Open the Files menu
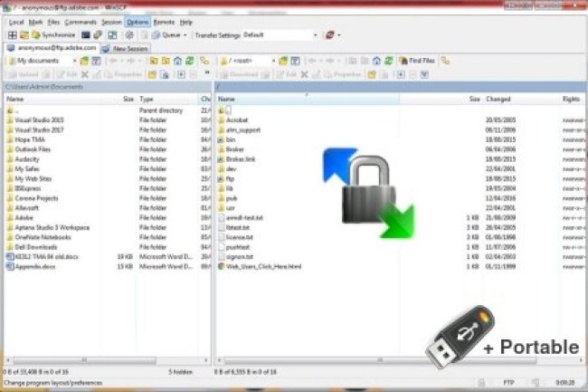The image size is (588, 392). (x=53, y=22)
